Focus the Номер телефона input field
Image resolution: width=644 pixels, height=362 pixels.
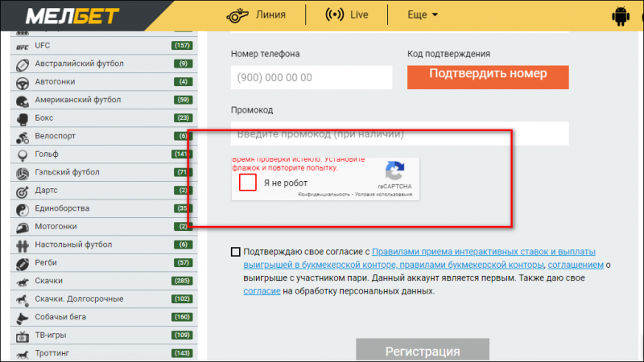[x=312, y=77]
